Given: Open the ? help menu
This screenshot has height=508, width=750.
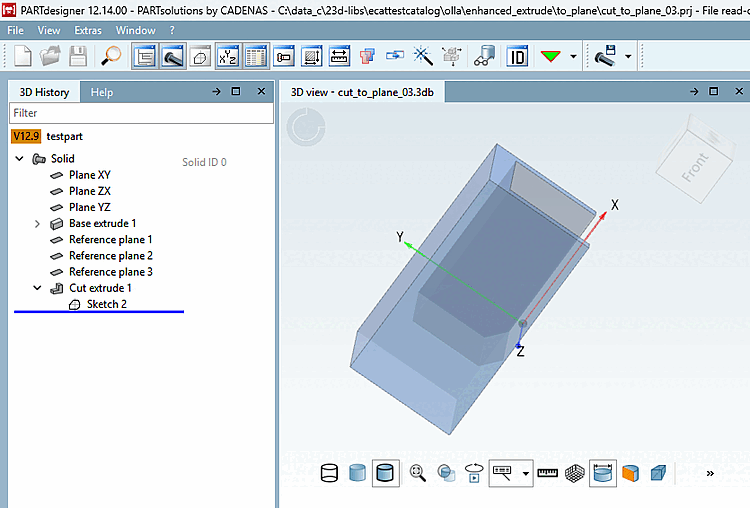Looking at the screenshot, I should click(172, 30).
